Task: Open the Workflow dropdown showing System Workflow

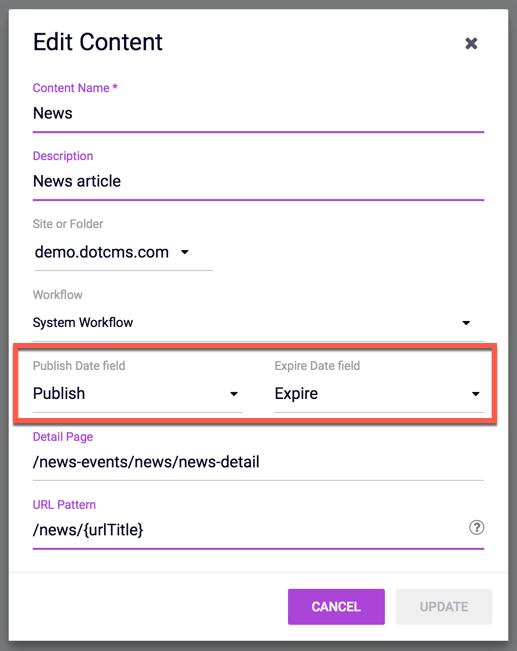Action: [x=258, y=323]
